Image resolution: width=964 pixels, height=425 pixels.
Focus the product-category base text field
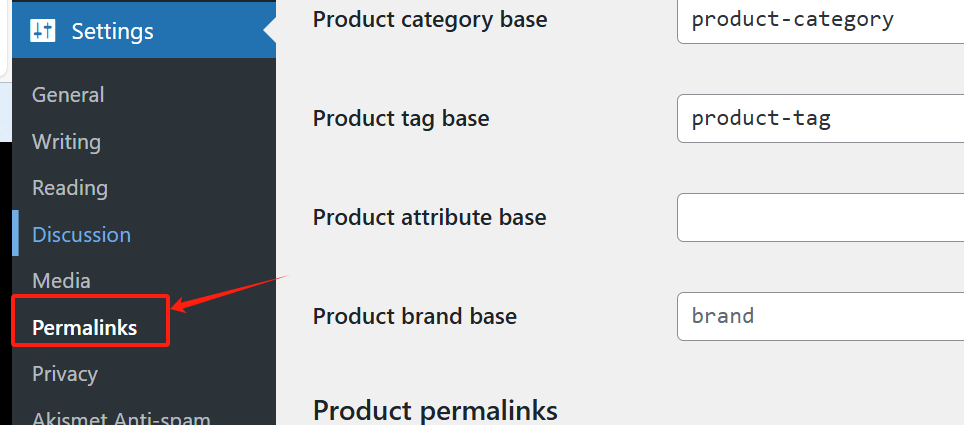(820, 20)
